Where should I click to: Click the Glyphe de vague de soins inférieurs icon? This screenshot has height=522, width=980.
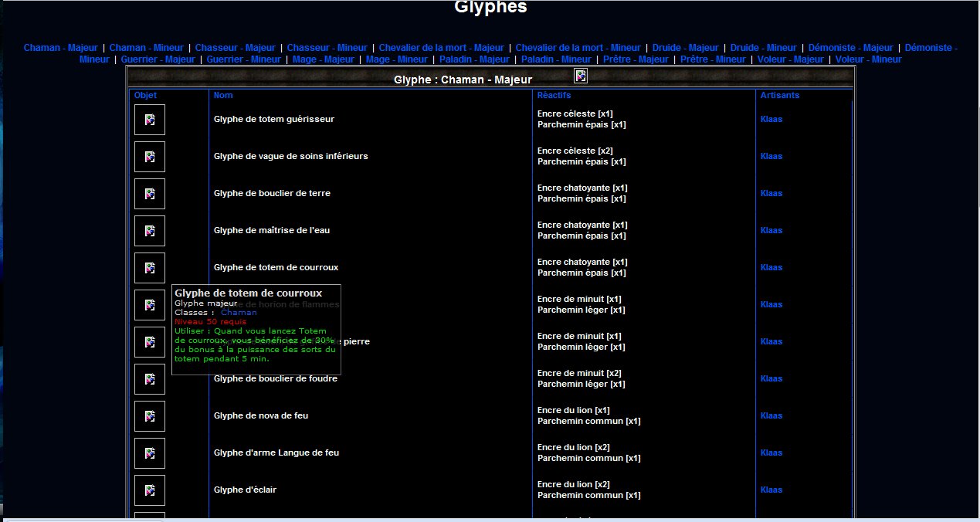(x=149, y=157)
